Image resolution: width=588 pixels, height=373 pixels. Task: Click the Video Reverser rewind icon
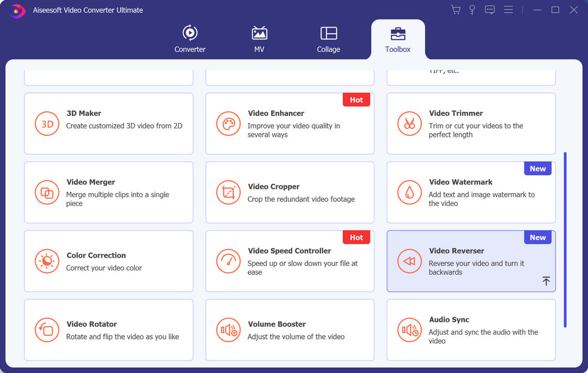click(409, 261)
